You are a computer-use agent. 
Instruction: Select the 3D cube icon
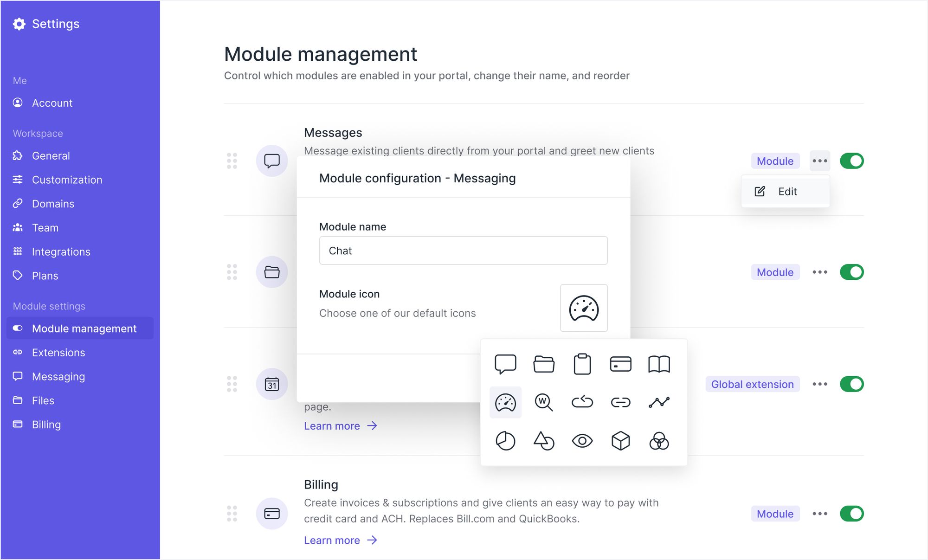[620, 441]
